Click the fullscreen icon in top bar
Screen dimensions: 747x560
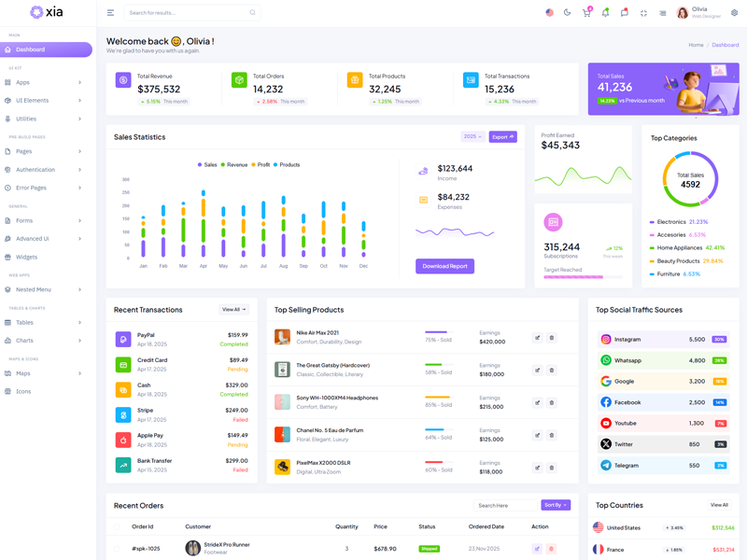tap(643, 13)
